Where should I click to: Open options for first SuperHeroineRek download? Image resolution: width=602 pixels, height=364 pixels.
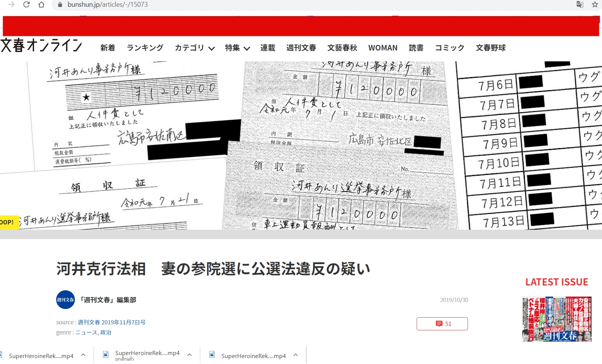coord(83,355)
